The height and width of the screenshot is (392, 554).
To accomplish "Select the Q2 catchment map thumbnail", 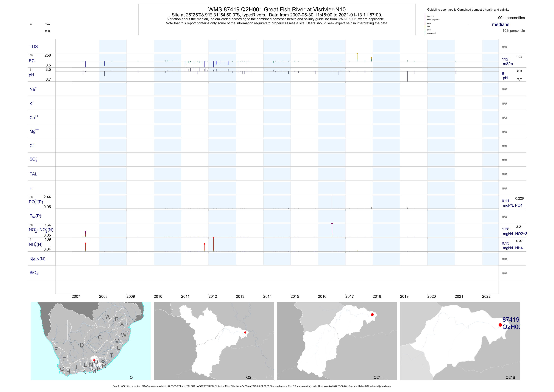I will coord(214,341).
